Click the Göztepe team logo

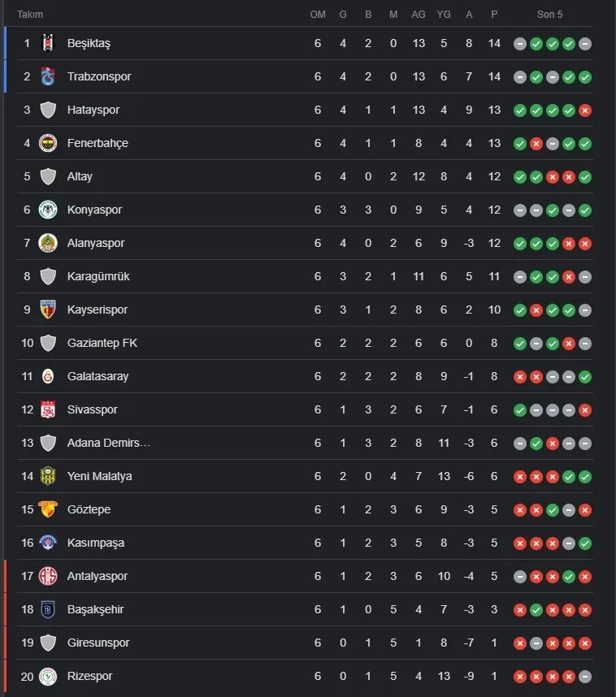48,509
